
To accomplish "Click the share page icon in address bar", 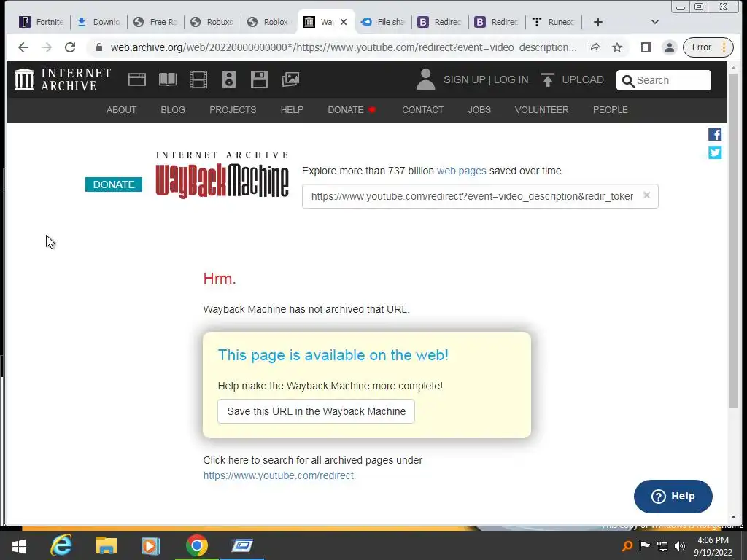I will pos(594,47).
